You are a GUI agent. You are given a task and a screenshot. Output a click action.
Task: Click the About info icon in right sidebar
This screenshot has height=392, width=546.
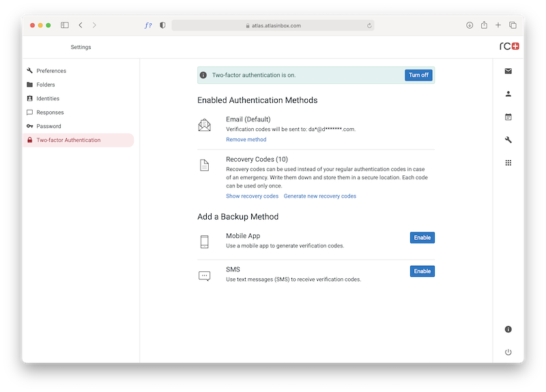(x=508, y=329)
